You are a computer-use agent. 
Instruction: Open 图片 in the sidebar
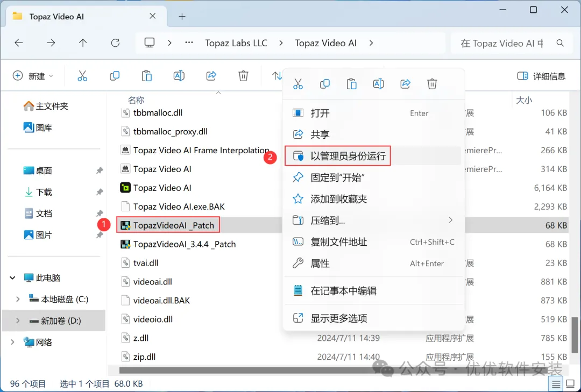coord(38,235)
